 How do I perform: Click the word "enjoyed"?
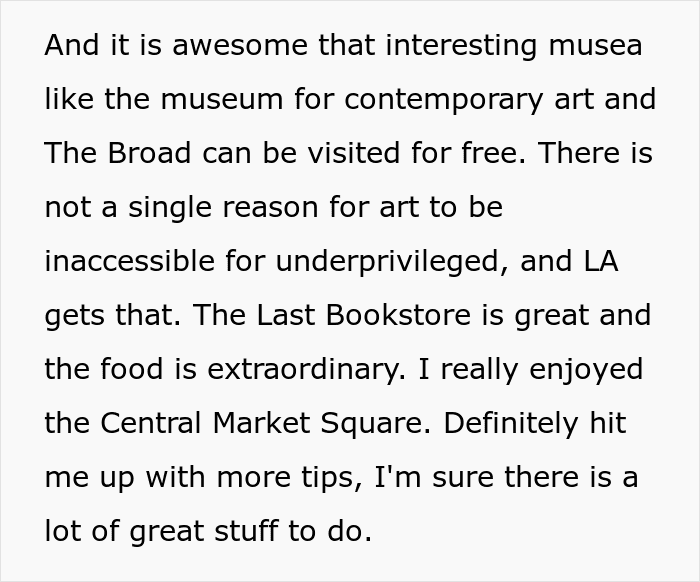tap(584, 370)
